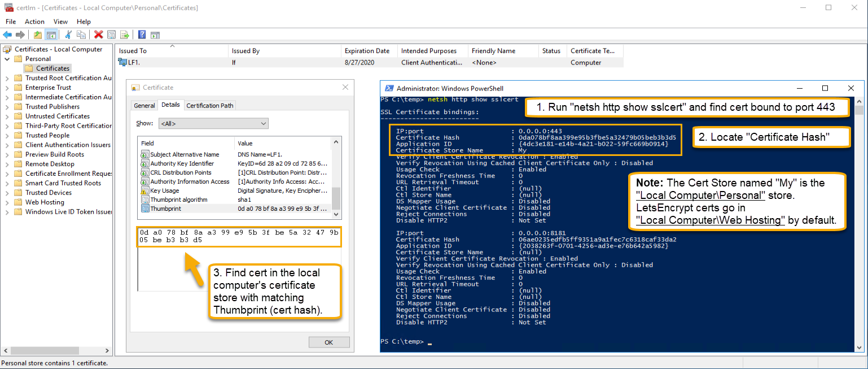Go back using the toolbar Back arrow
This screenshot has height=369, width=868.
[x=7, y=34]
